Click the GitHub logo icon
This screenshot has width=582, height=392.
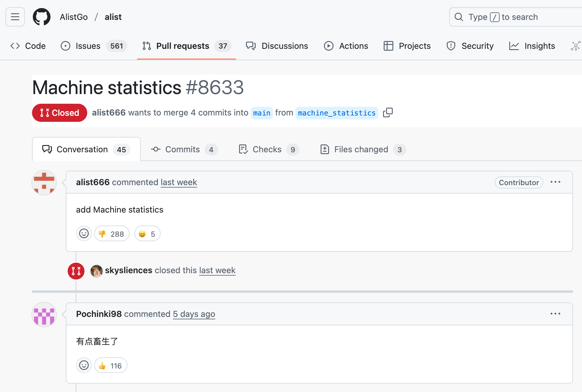[42, 17]
